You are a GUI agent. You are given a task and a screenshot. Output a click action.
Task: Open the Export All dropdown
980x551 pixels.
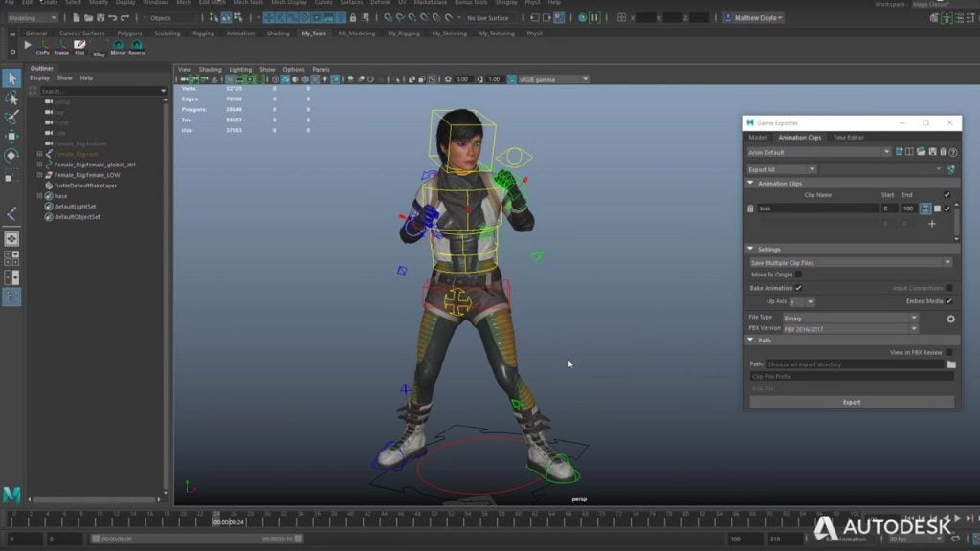coord(781,169)
